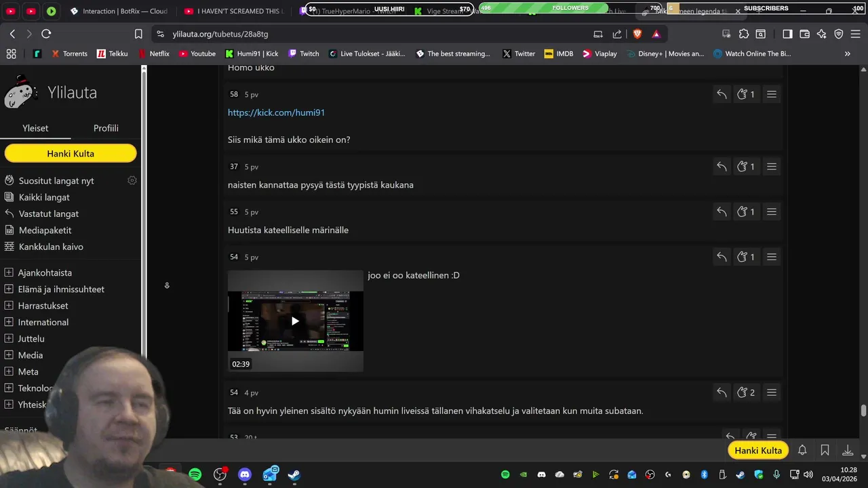Open the kick.com/humi91 link
This screenshot has width=868, height=488.
(276, 113)
